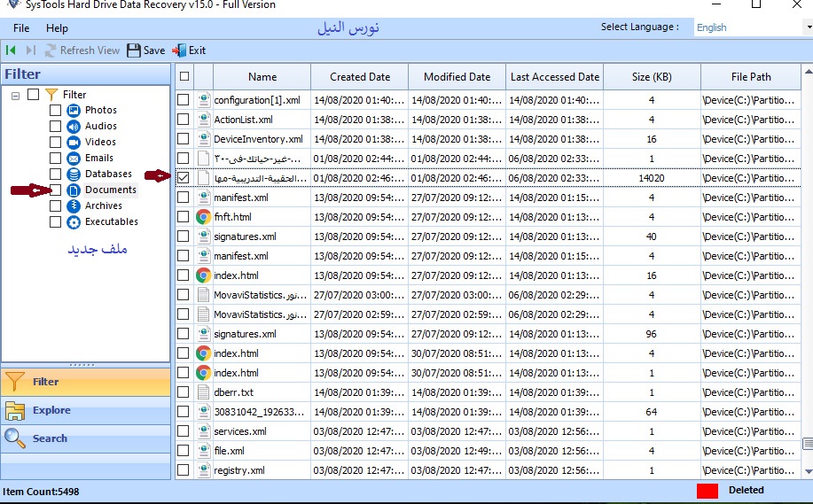The height and width of the screenshot is (504, 813).
Task: Tick checkbox for configuration[1].xml row
Action: pyautogui.click(x=184, y=100)
